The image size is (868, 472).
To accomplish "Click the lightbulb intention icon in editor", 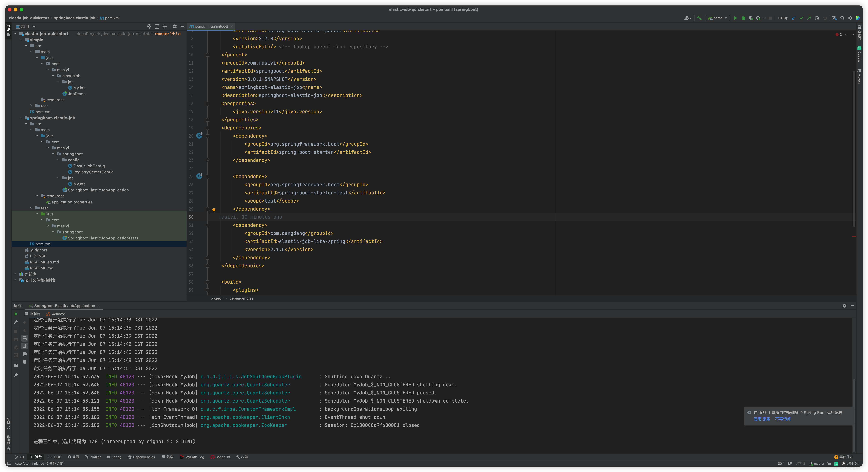I will coord(214,210).
